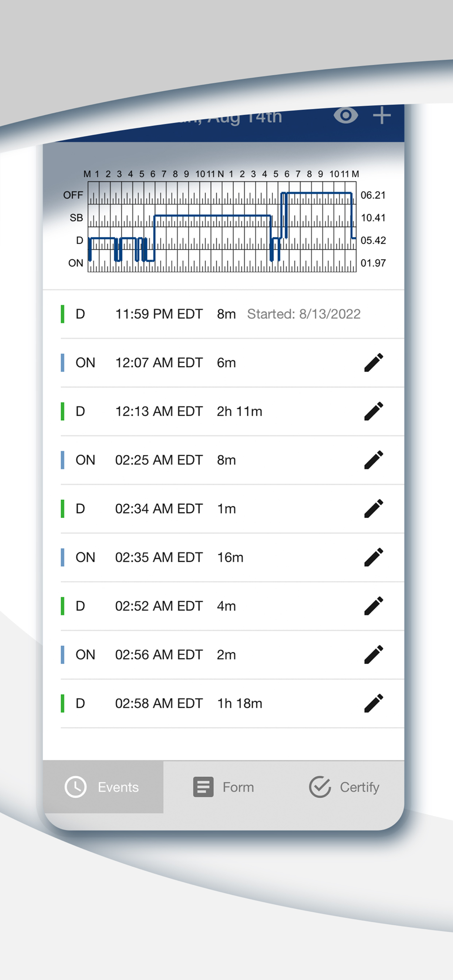Edit the 12:13 AM driving event

[374, 411]
